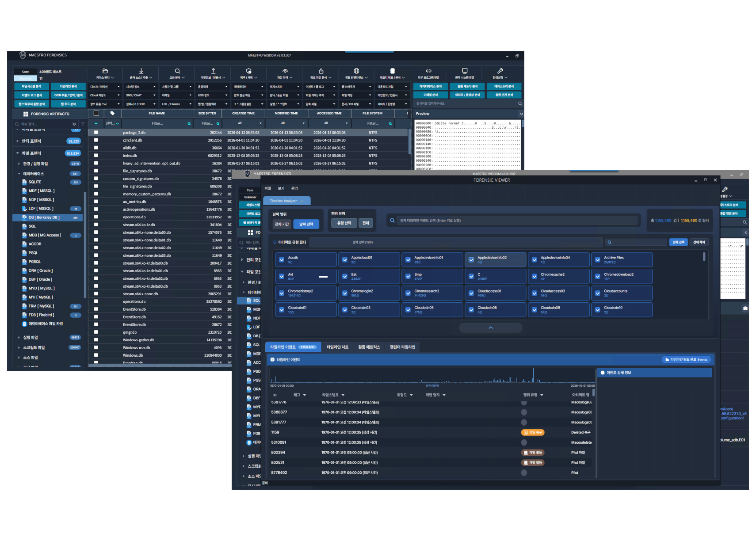Uncheck the Archive Files artifact checkbox
The image size is (756, 541).
coord(598,259)
